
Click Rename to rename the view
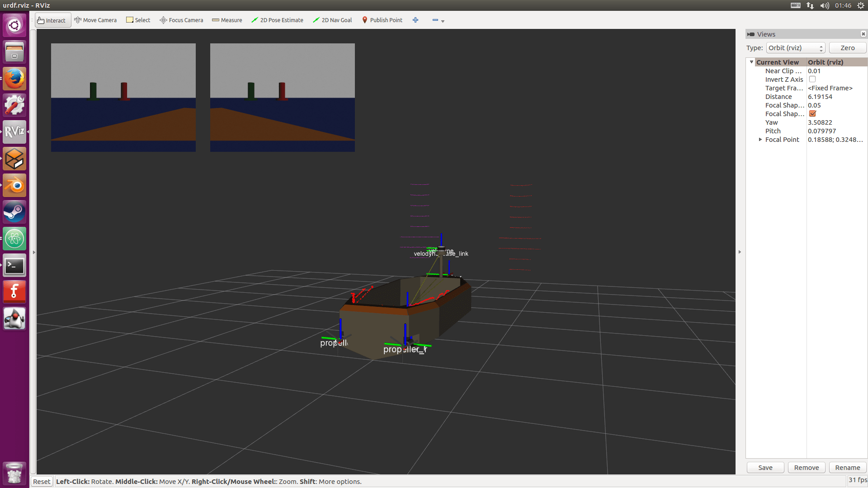pos(847,467)
